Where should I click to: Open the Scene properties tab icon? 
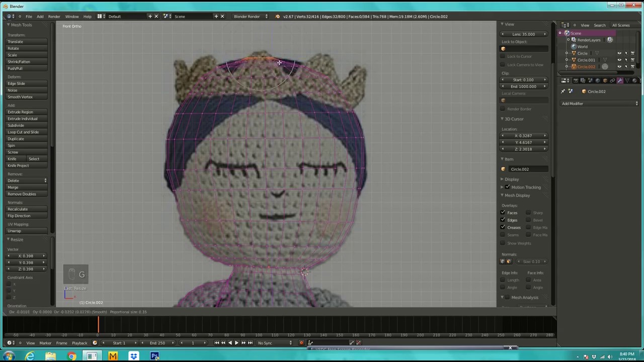point(590,80)
